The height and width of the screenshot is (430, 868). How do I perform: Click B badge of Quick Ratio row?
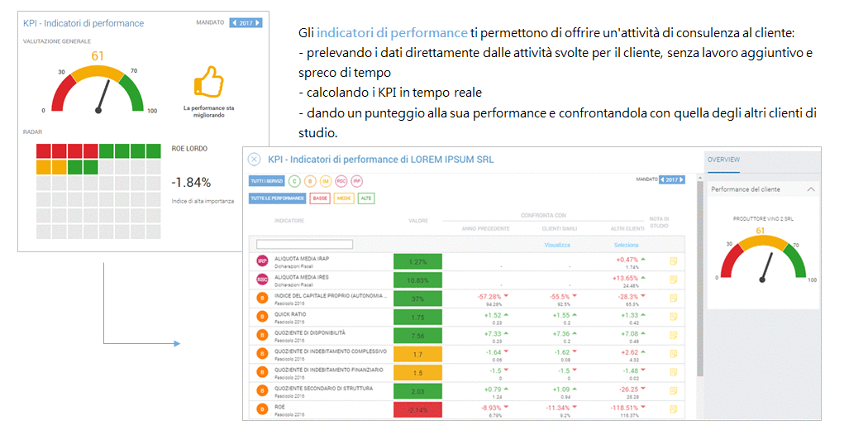tap(262, 317)
